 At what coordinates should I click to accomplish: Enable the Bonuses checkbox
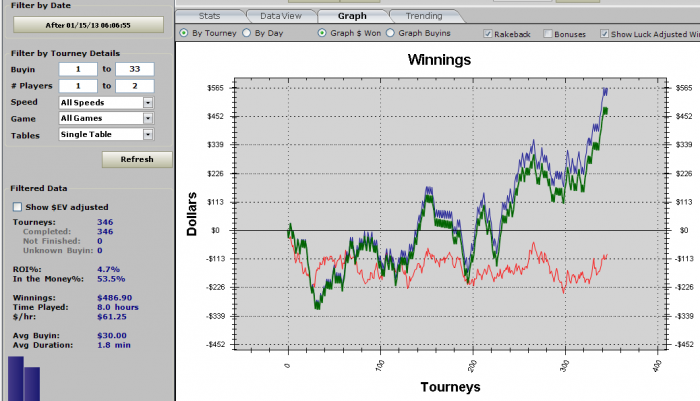(548, 34)
